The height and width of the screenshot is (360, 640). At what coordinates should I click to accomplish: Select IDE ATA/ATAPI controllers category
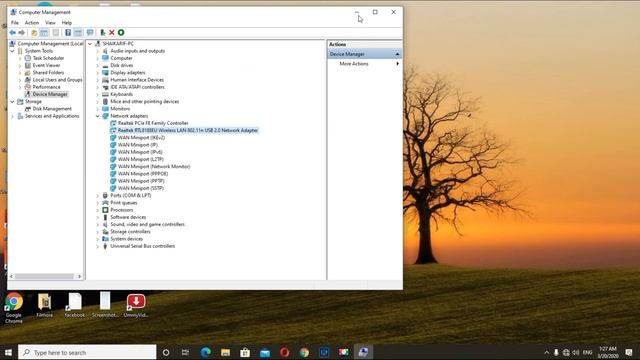(137, 87)
